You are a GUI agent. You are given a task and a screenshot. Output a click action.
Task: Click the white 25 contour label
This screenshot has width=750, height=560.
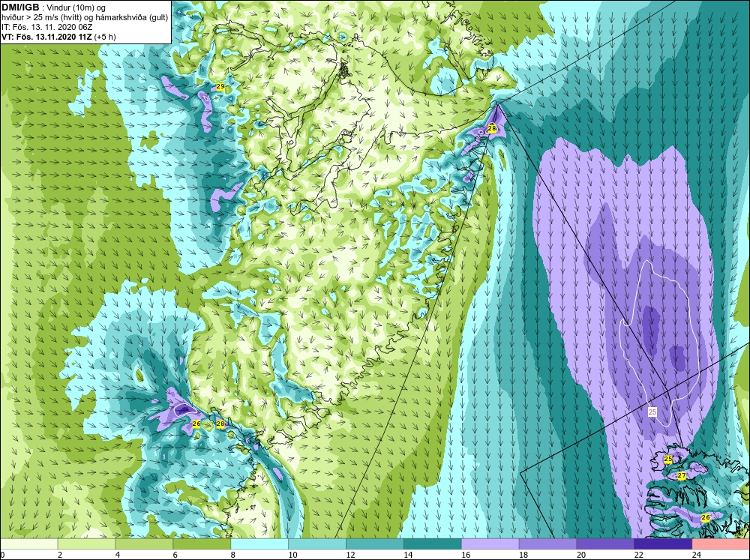652,412
